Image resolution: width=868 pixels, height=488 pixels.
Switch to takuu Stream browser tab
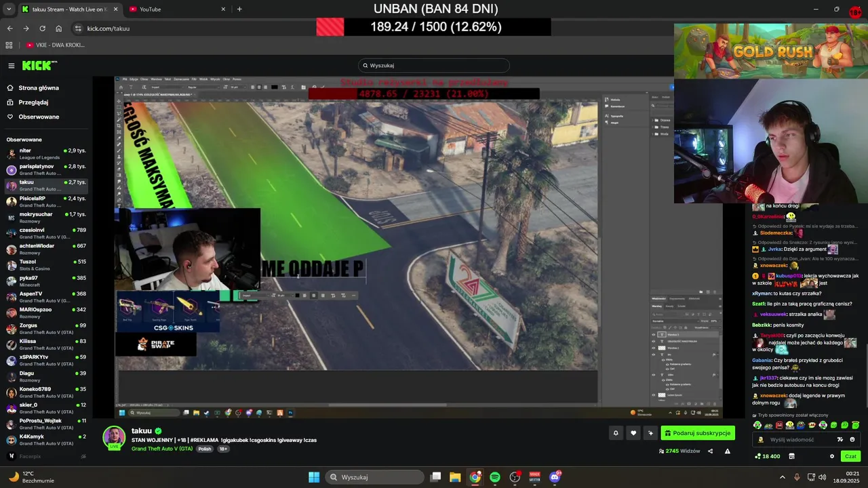pos(69,9)
